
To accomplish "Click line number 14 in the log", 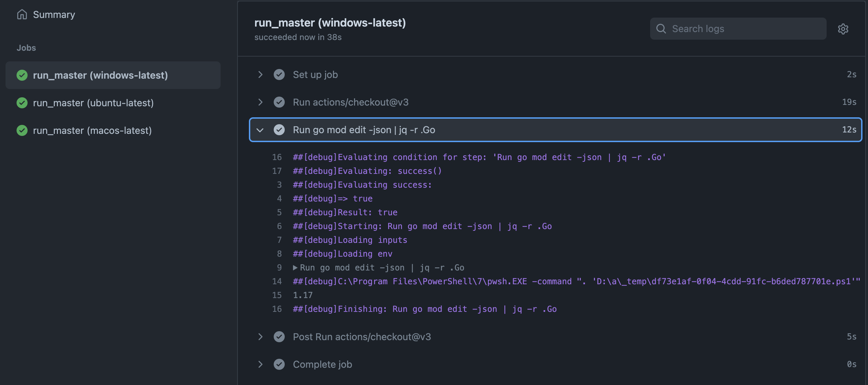I will click(276, 281).
